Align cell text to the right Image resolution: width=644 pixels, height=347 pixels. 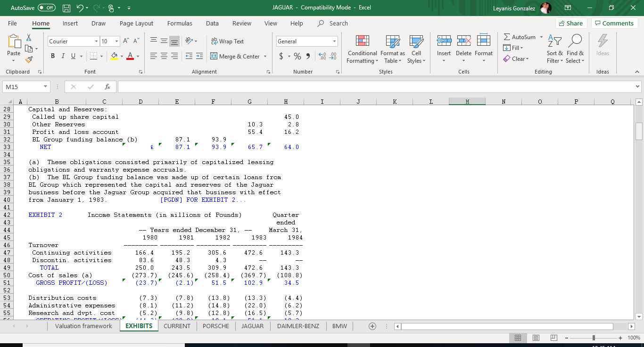[x=174, y=56]
